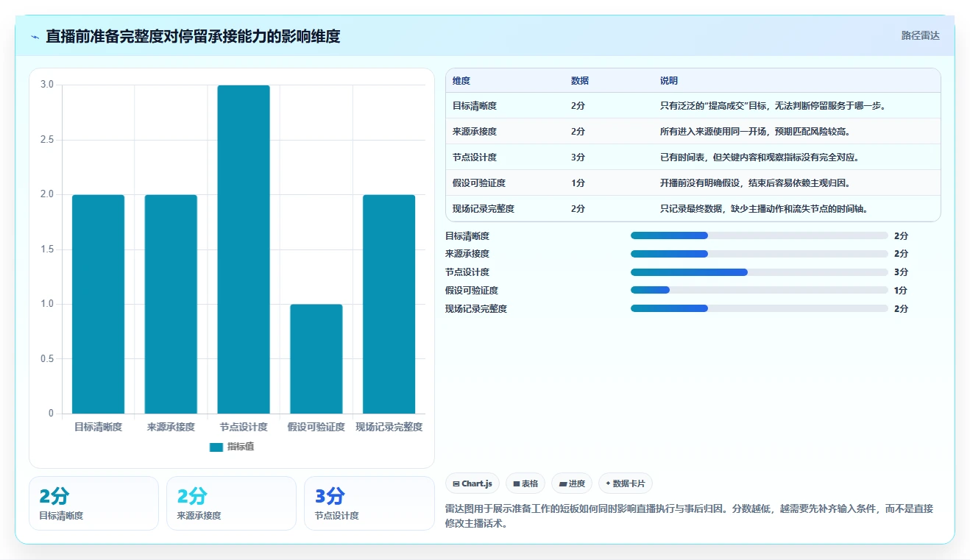Select the Chart.js tag chip

472,483
